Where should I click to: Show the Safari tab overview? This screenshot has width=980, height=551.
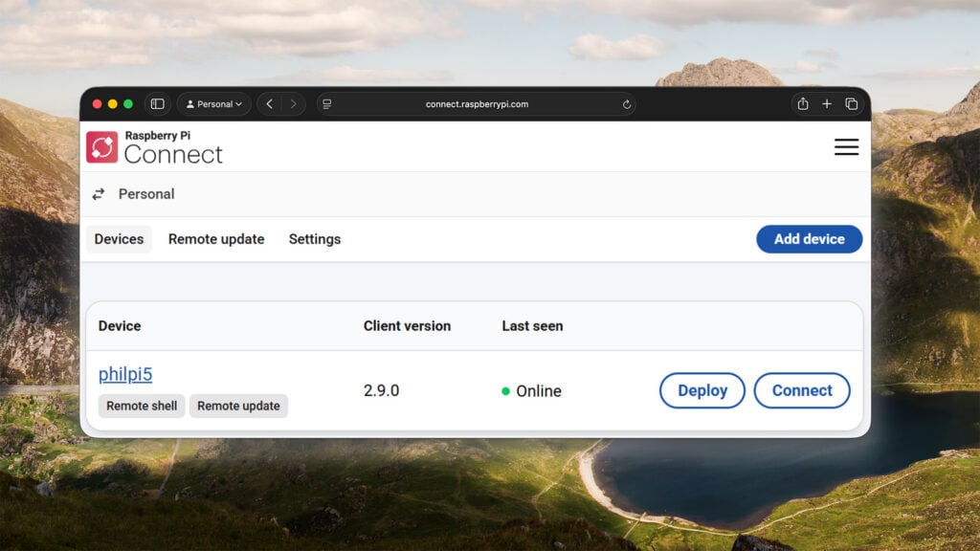[851, 103]
